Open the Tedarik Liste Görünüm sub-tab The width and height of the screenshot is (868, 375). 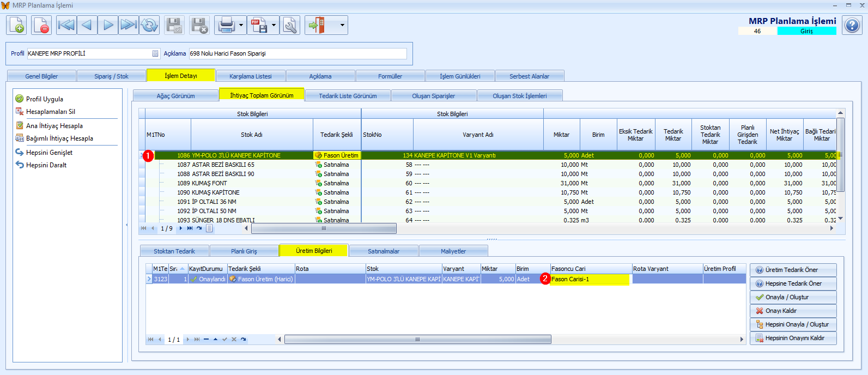pyautogui.click(x=348, y=96)
